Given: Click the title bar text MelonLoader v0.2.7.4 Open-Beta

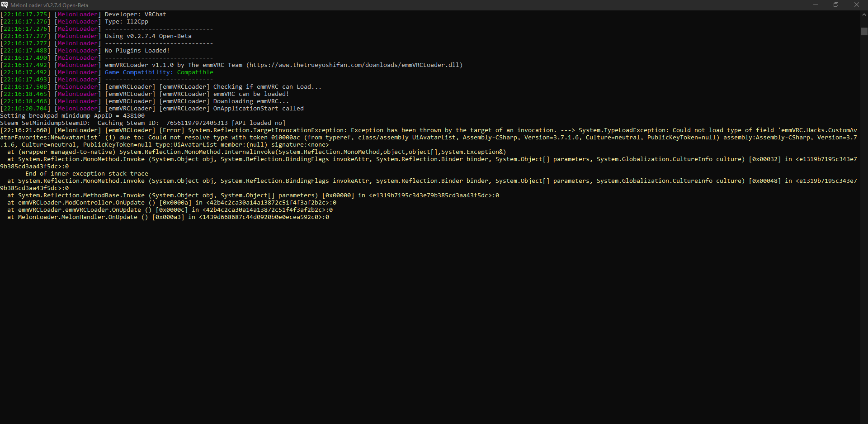Looking at the screenshot, I should pyautogui.click(x=48, y=5).
